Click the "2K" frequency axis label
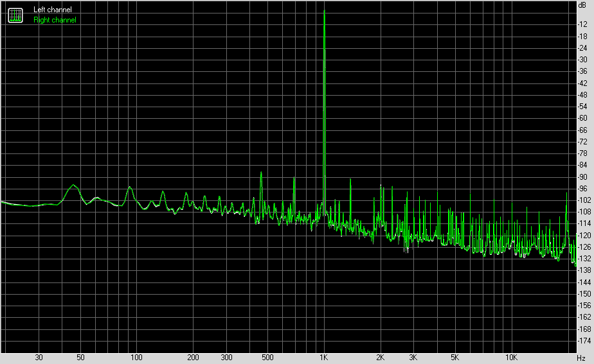594x364 pixels. click(x=380, y=357)
